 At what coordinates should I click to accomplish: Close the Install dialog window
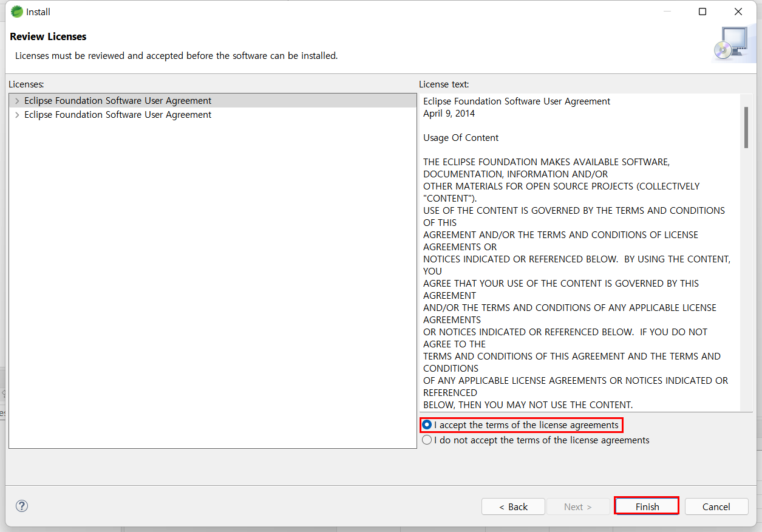738,12
